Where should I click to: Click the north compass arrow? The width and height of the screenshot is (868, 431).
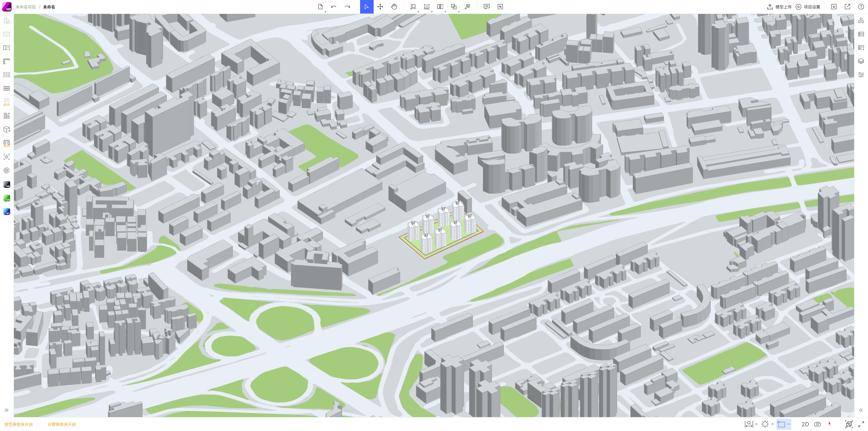(830, 424)
